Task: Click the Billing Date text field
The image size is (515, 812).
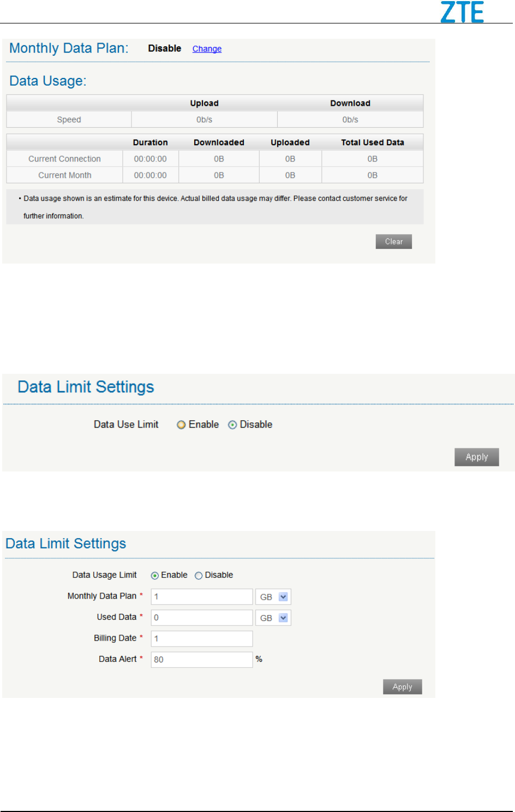Action: [201, 638]
